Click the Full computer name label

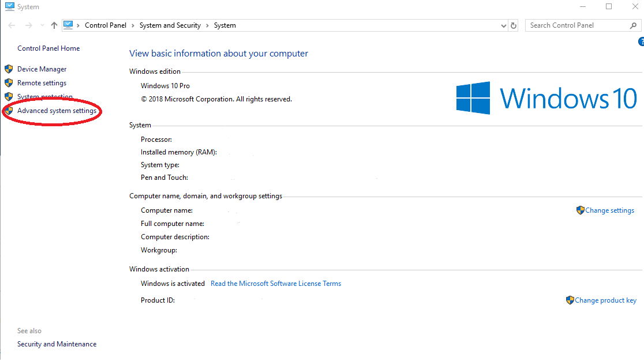[x=172, y=224]
